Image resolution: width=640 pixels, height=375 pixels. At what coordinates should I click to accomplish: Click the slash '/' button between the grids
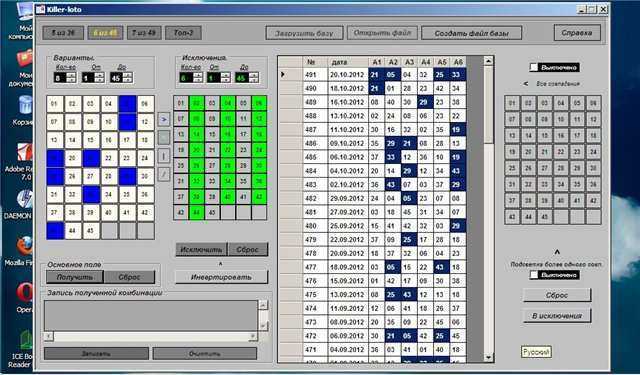164,174
